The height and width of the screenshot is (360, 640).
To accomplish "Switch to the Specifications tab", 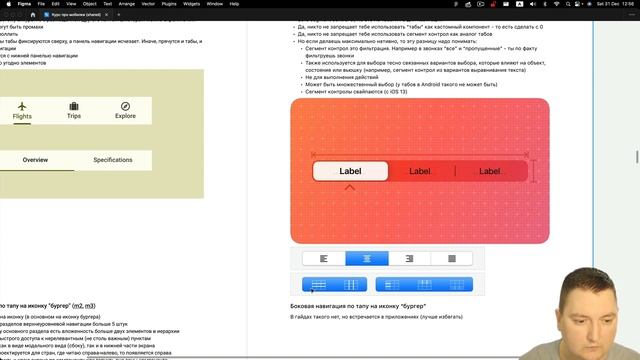I will [x=113, y=160].
